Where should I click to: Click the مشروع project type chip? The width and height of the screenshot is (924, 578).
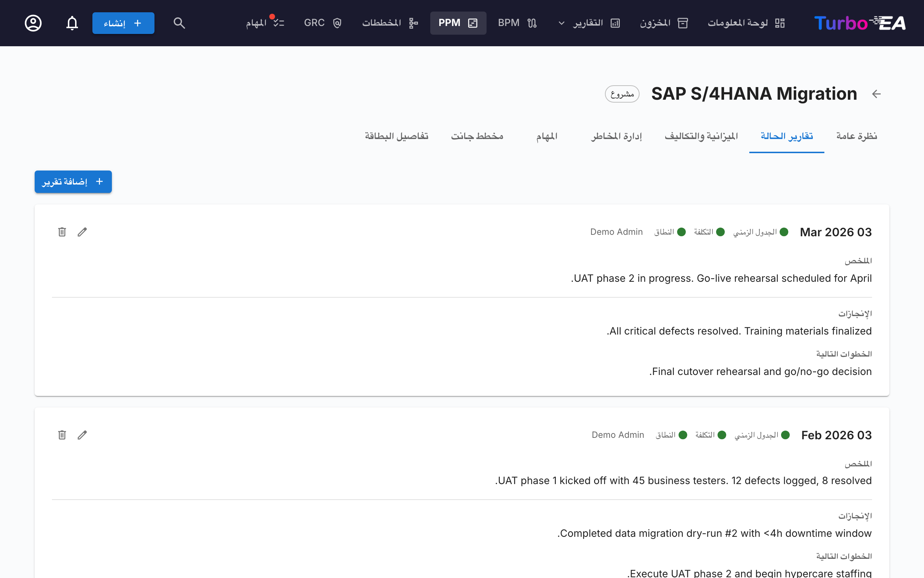click(622, 94)
